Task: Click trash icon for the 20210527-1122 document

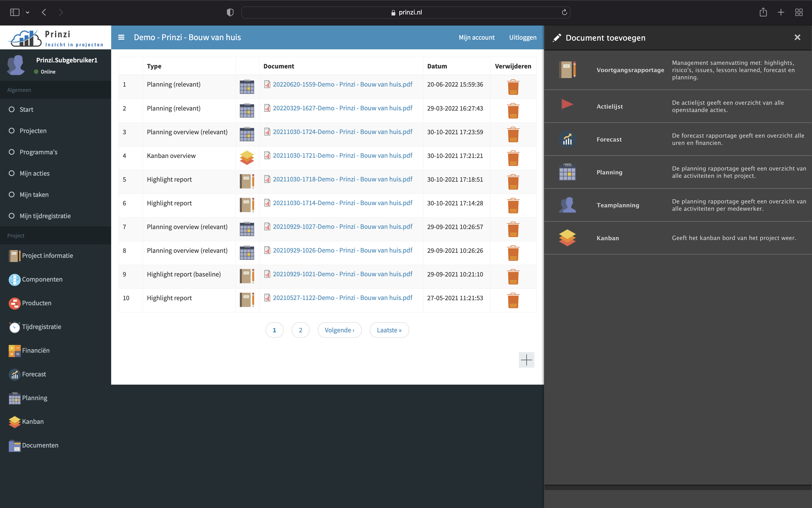Action: point(513,300)
